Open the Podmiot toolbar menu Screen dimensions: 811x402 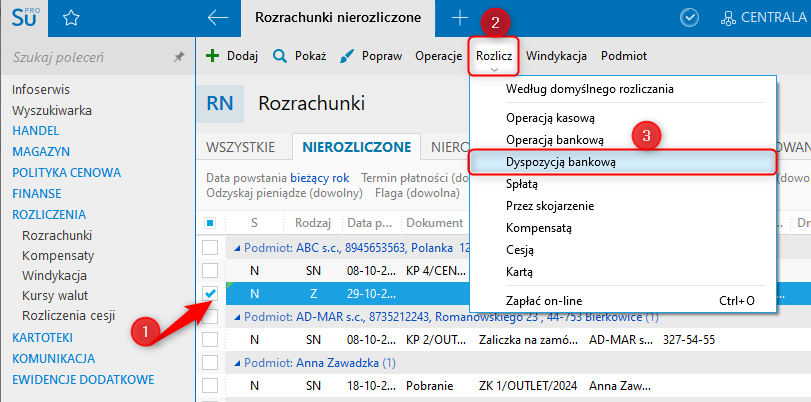click(x=624, y=56)
